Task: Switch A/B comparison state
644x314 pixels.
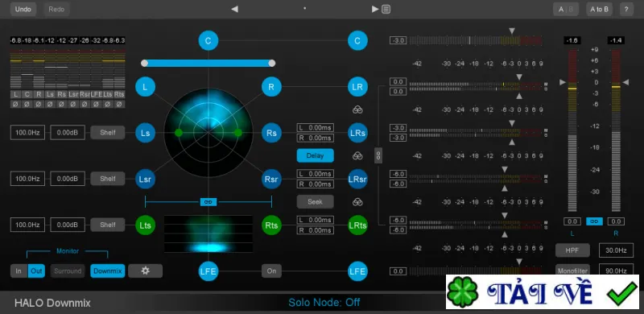Action: (566, 9)
